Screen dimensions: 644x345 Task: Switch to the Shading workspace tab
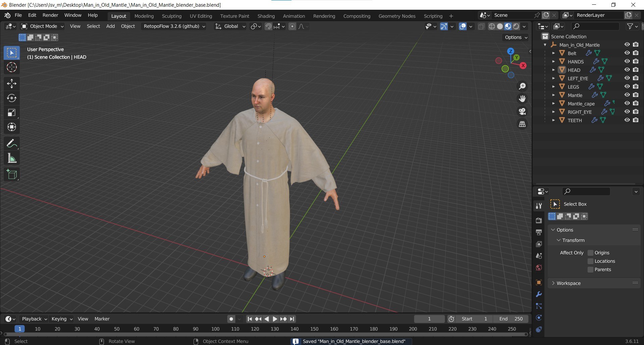point(266,16)
